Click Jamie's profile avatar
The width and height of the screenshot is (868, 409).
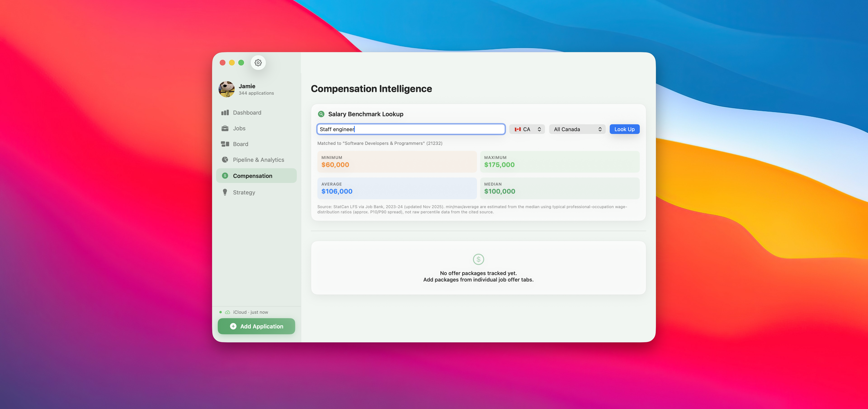click(x=226, y=89)
